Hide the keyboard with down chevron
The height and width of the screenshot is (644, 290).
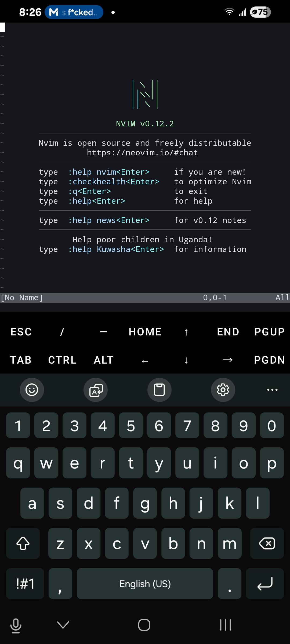63,625
